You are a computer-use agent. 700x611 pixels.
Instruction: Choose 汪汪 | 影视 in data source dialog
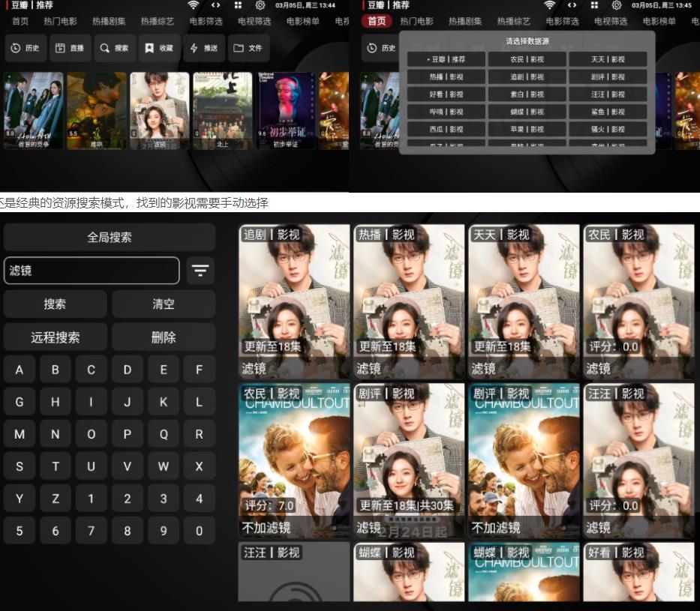(608, 94)
